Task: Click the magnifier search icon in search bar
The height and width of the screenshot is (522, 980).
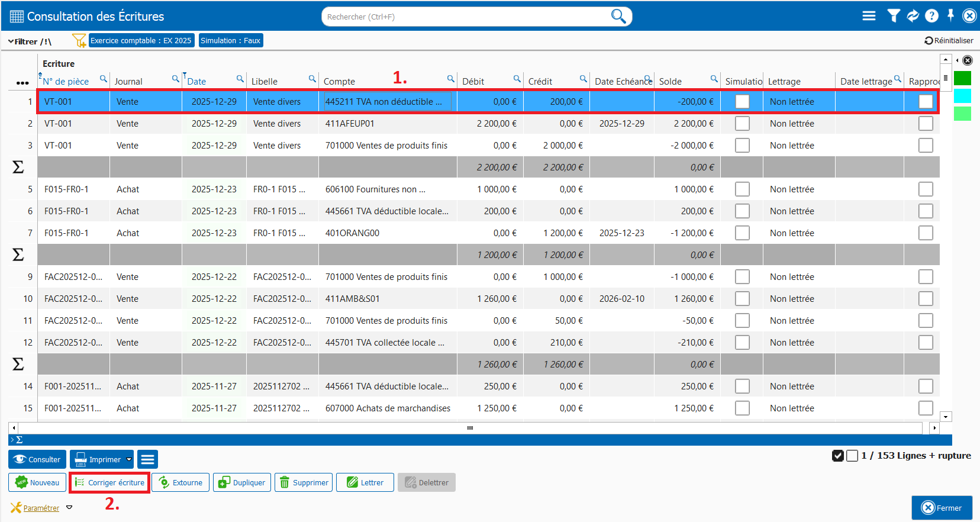Action: coord(618,16)
